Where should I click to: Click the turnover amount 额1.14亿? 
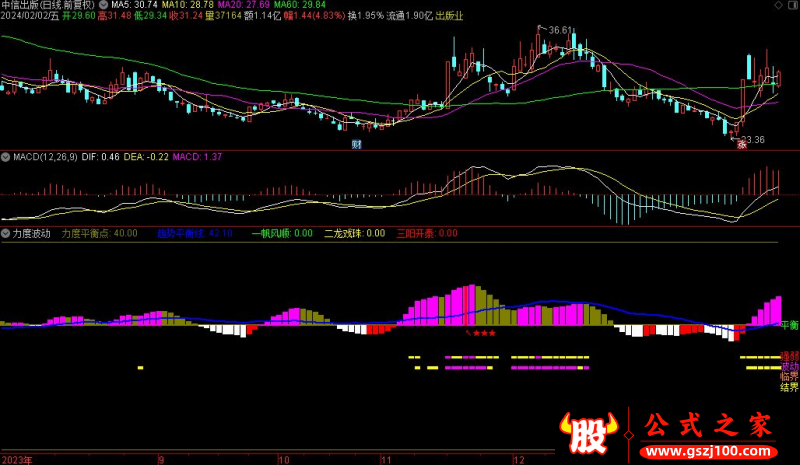pos(262,16)
